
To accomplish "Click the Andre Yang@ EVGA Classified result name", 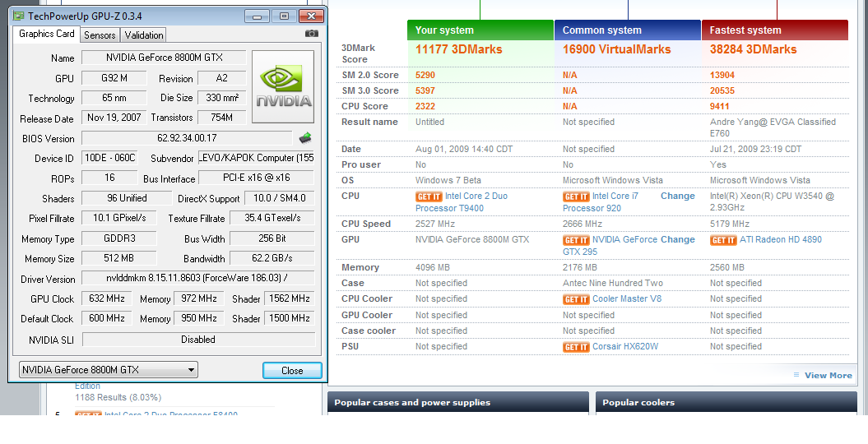I will pos(773,127).
